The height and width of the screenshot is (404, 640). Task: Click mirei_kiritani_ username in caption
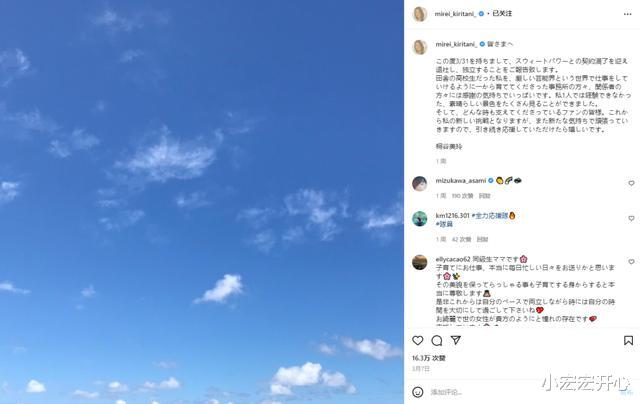click(x=456, y=44)
